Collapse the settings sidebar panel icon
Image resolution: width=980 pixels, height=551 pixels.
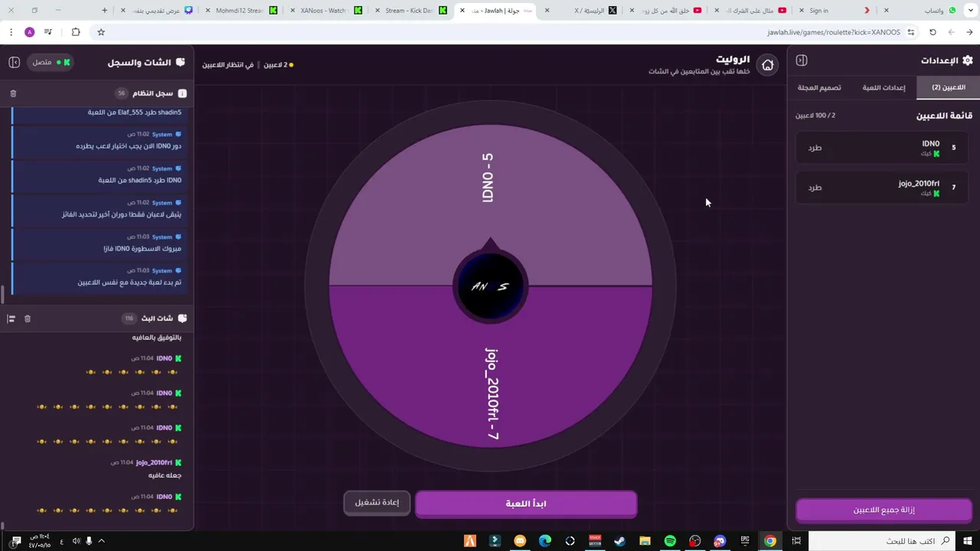point(802,60)
